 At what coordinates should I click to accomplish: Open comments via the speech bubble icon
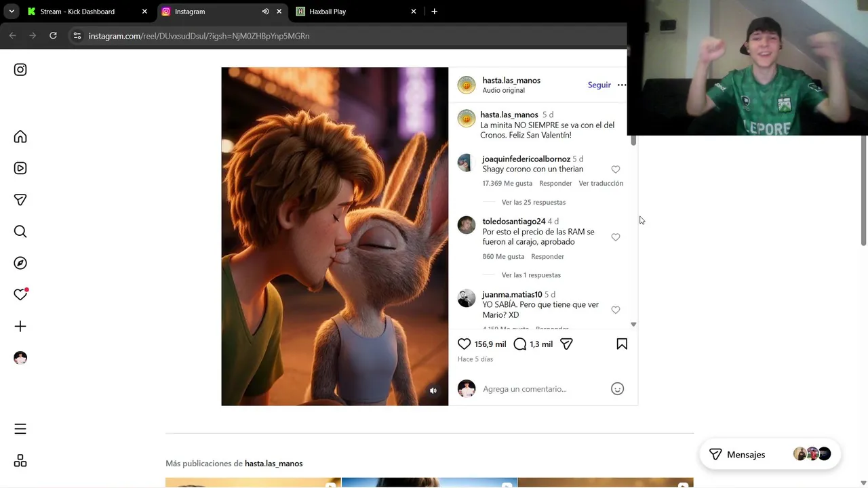pyautogui.click(x=520, y=344)
